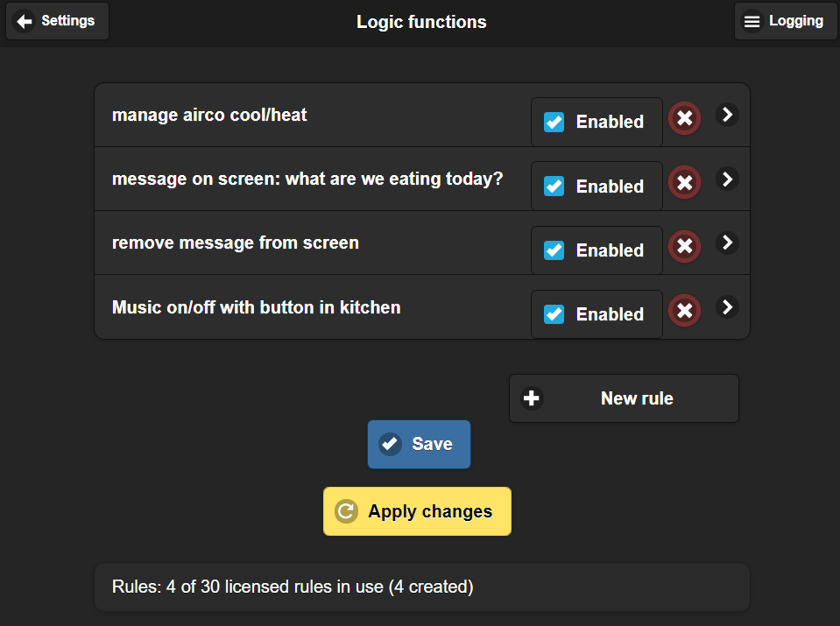Expand the manage airco cool/heat rule chevron
The height and width of the screenshot is (626, 840).
[727, 115]
